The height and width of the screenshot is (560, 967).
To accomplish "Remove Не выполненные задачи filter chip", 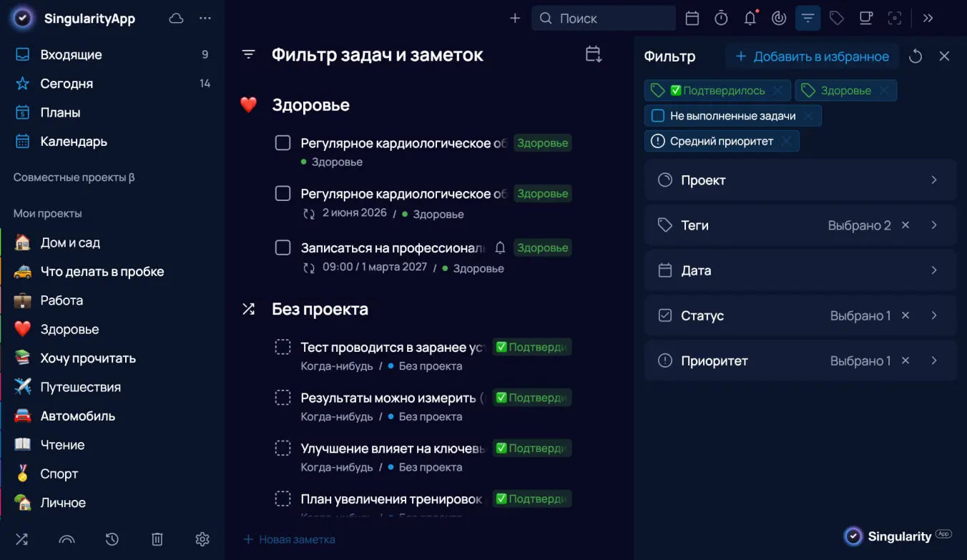I will click(808, 116).
